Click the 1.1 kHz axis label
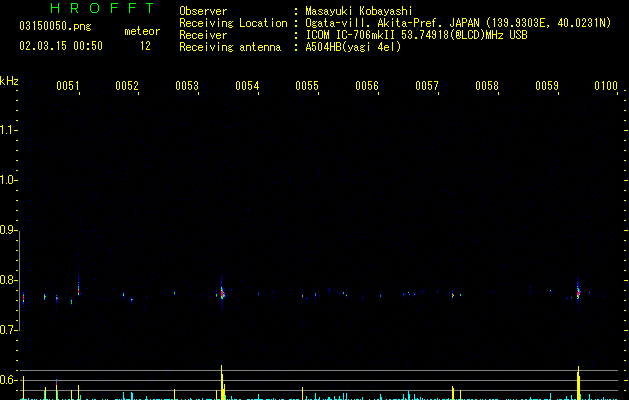Image resolution: width=629 pixels, height=400 pixels. coord(8,130)
